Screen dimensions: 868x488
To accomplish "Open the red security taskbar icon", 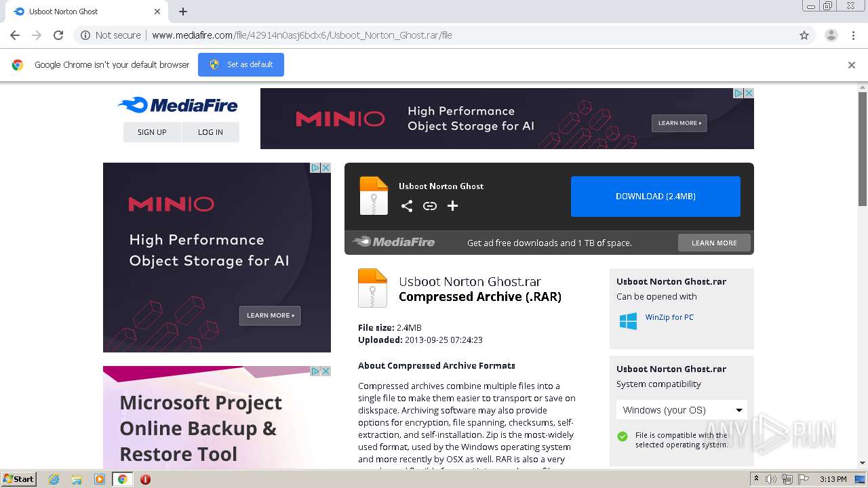I will 145,479.
